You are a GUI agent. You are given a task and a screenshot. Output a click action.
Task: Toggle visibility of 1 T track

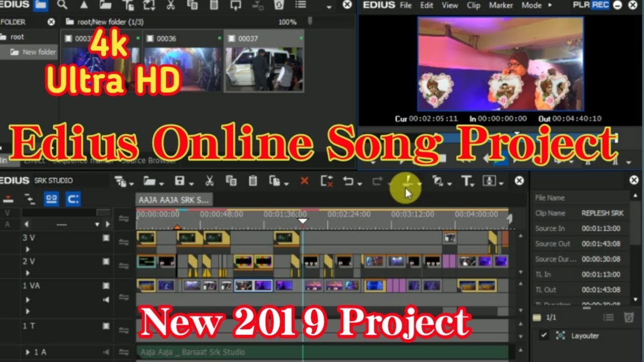coord(106,326)
